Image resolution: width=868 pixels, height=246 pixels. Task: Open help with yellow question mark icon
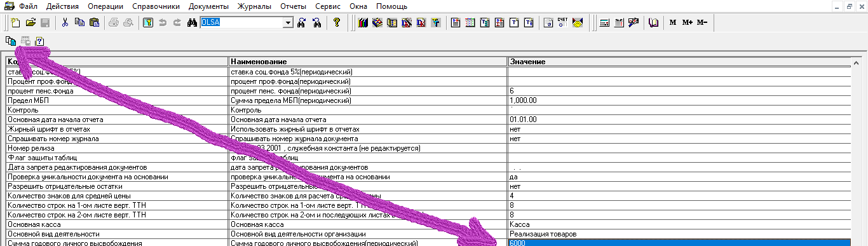pyautogui.click(x=337, y=23)
